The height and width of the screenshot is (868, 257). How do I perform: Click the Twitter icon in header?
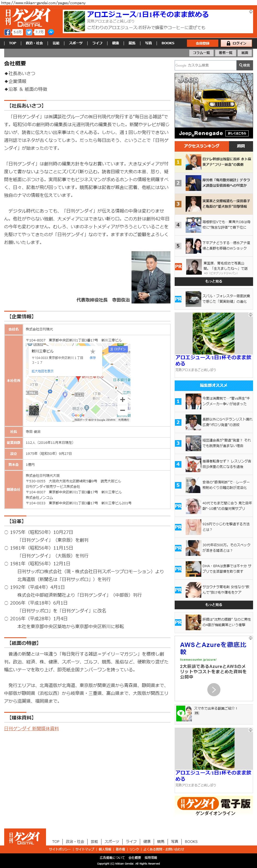(x=29, y=32)
